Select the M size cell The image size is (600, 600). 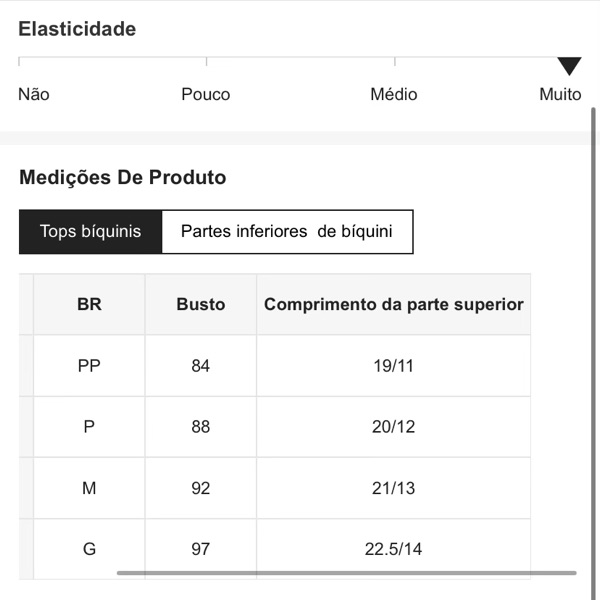click(x=89, y=488)
